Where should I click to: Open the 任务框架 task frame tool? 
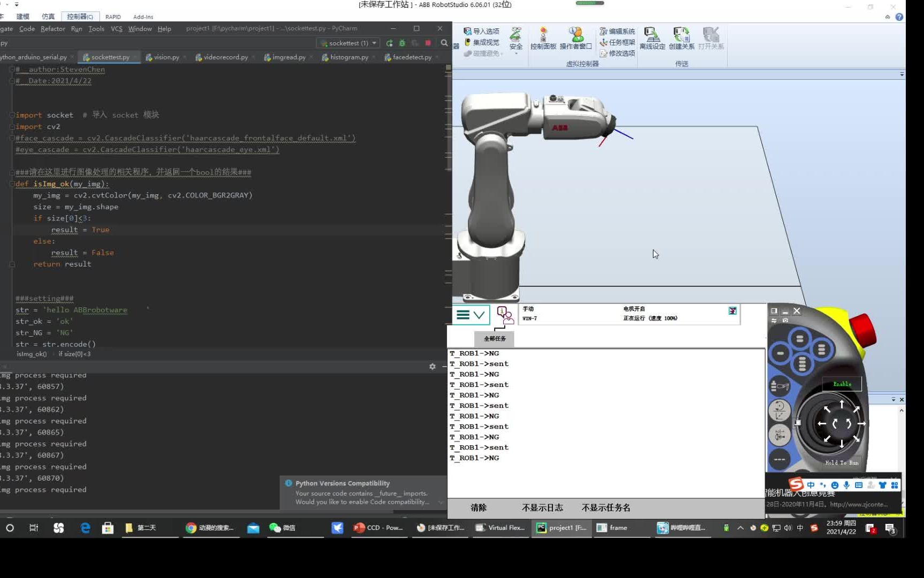pos(619,41)
